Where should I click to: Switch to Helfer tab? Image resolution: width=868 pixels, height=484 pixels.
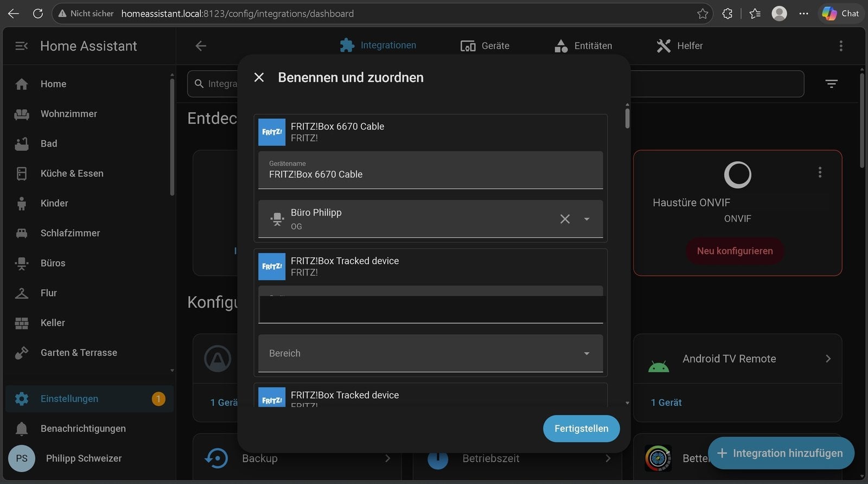(680, 46)
